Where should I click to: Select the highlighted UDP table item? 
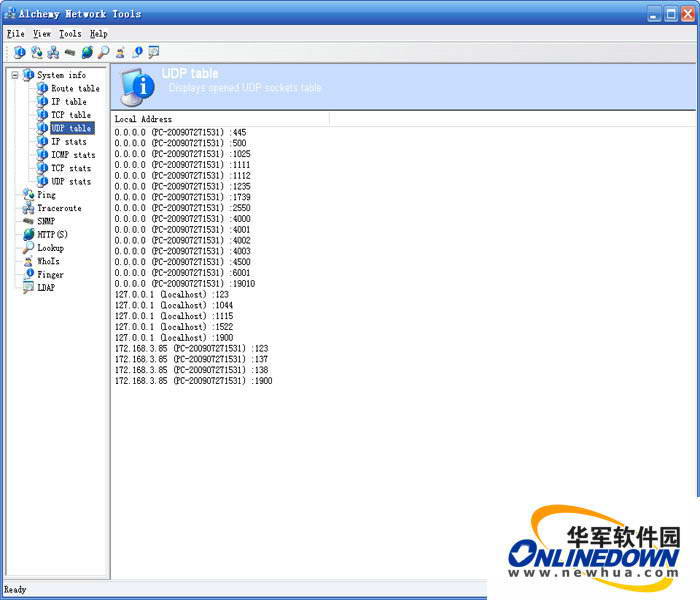coord(71,129)
